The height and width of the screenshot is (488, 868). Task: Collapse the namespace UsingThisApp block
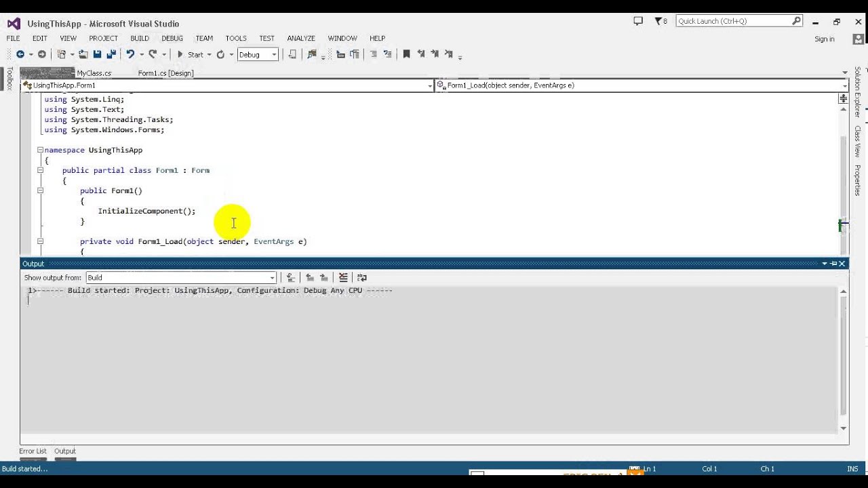(x=40, y=150)
